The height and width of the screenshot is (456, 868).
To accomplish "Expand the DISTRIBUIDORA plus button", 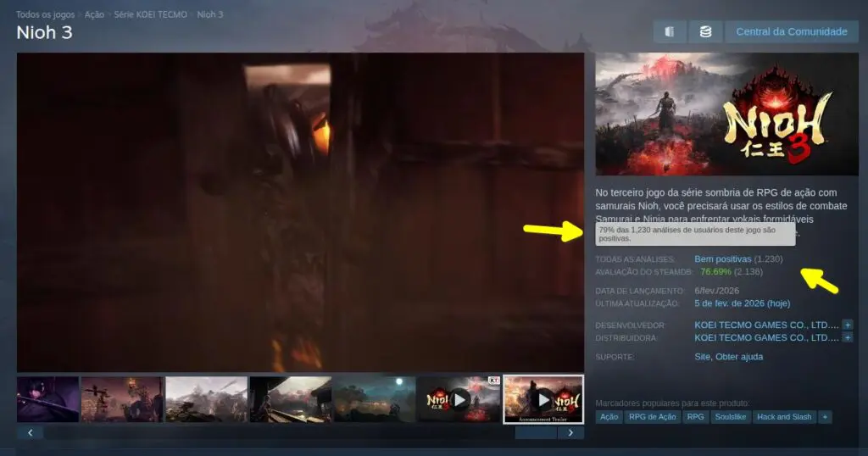I will (847, 337).
